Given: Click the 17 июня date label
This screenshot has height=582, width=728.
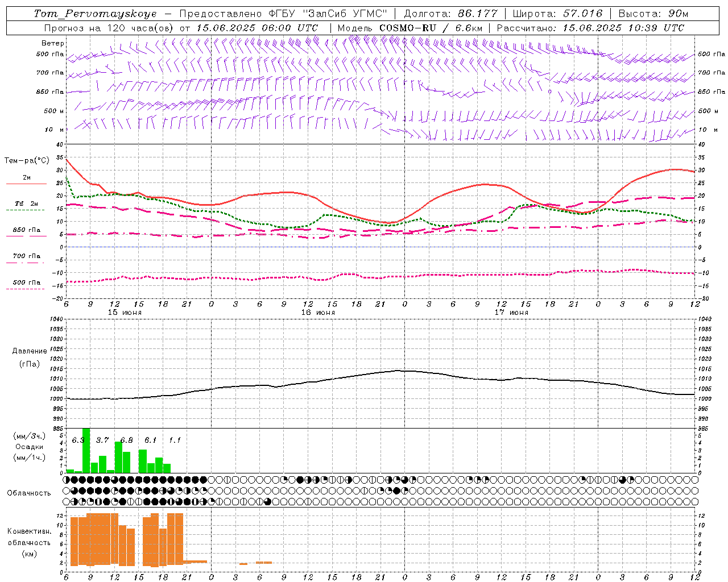Looking at the screenshot, I should coord(511,313).
